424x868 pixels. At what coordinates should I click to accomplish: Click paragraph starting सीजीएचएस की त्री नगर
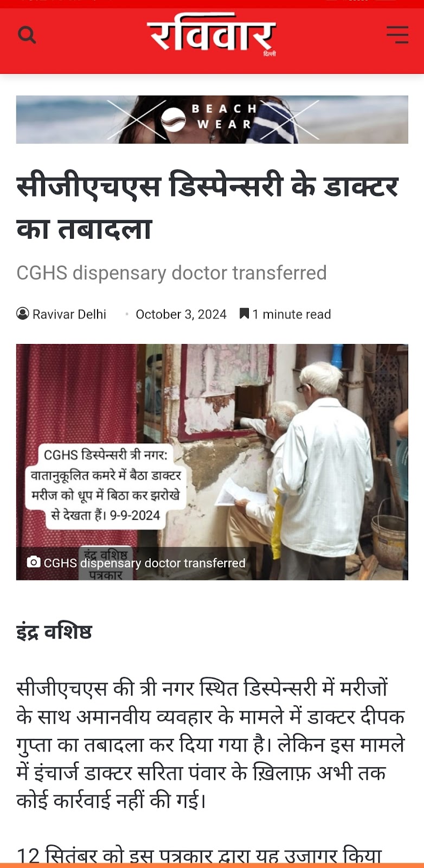click(x=211, y=744)
